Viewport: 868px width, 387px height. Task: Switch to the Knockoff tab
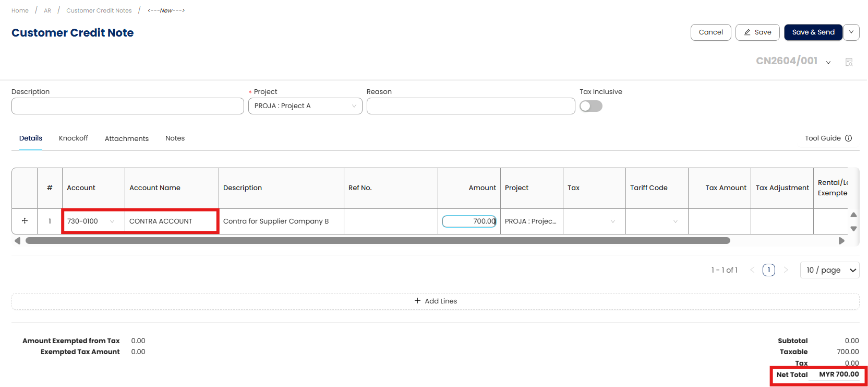(x=73, y=138)
